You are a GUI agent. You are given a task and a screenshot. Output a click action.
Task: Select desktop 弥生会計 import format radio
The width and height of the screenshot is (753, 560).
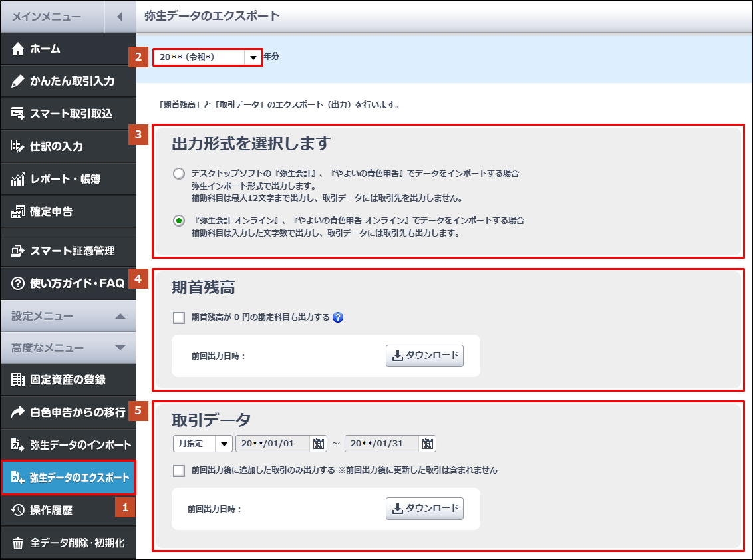tap(178, 174)
